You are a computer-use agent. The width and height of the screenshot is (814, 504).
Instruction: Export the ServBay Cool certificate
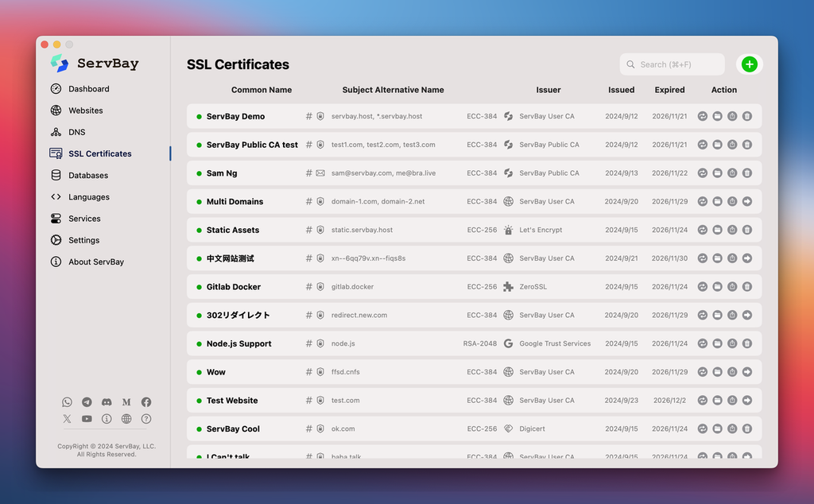(x=732, y=428)
